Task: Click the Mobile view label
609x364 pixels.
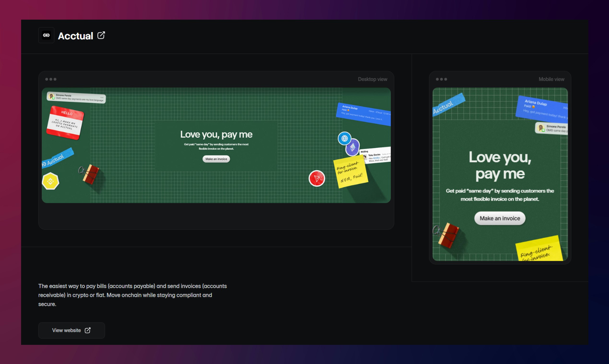Action: [551, 79]
